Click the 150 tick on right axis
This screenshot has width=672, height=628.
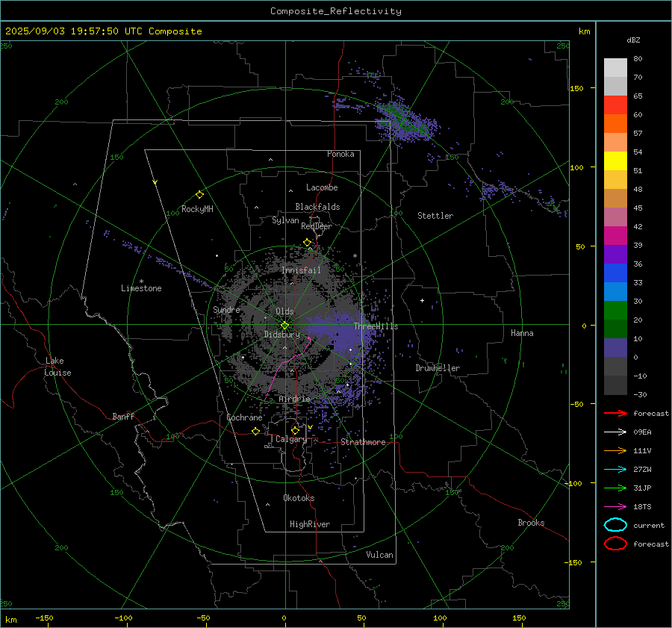tap(576, 88)
